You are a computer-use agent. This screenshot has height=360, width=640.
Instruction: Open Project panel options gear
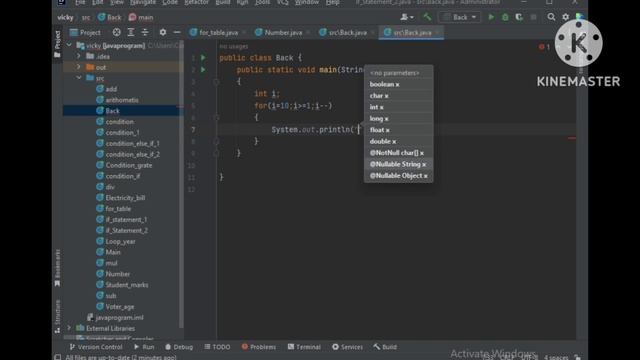click(162, 32)
